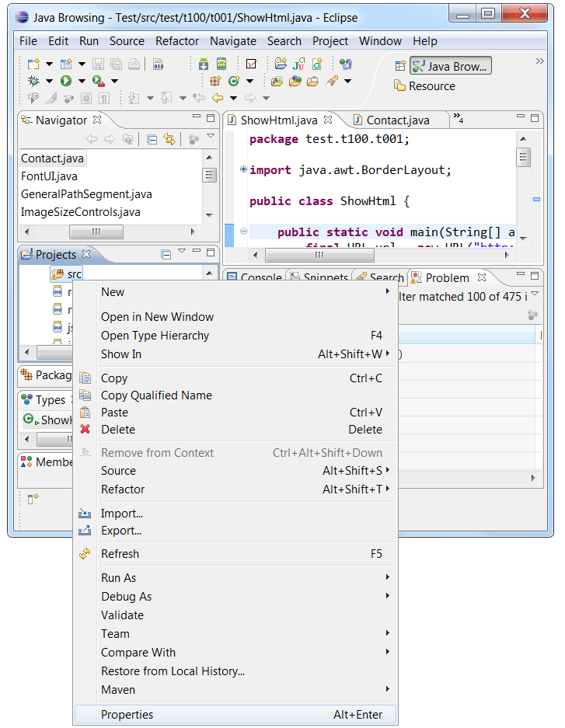Open the Navigator view menu triangle
The height and width of the screenshot is (728, 565).
click(x=211, y=136)
